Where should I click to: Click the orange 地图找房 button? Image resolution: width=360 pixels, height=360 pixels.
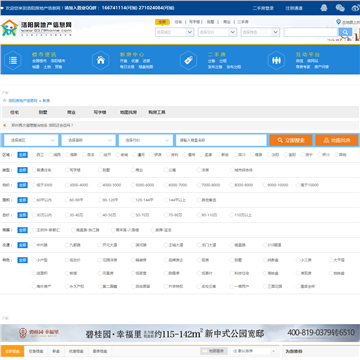[337, 140]
